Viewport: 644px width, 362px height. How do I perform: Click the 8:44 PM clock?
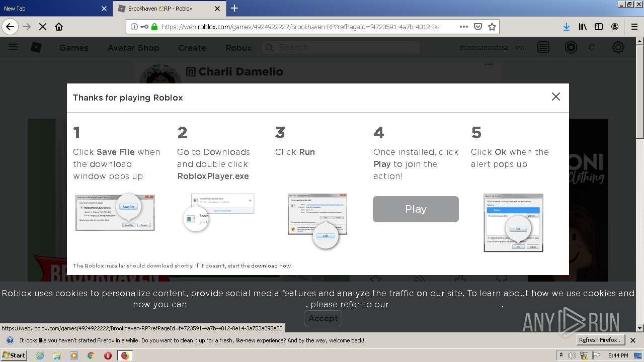[618, 355]
